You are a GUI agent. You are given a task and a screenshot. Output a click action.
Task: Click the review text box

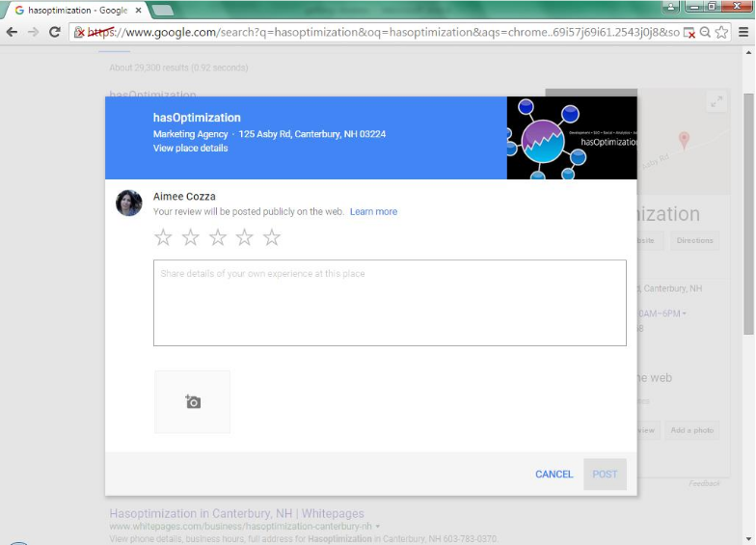click(390, 303)
